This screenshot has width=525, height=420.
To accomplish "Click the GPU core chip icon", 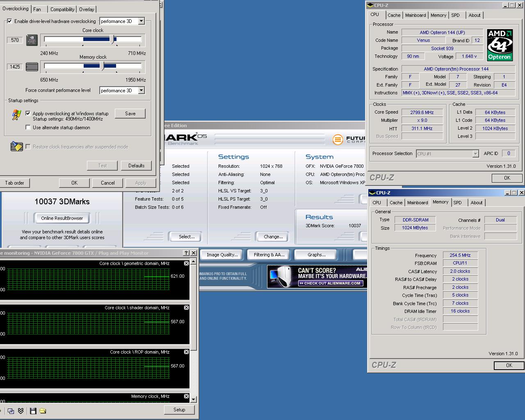I will (32, 40).
